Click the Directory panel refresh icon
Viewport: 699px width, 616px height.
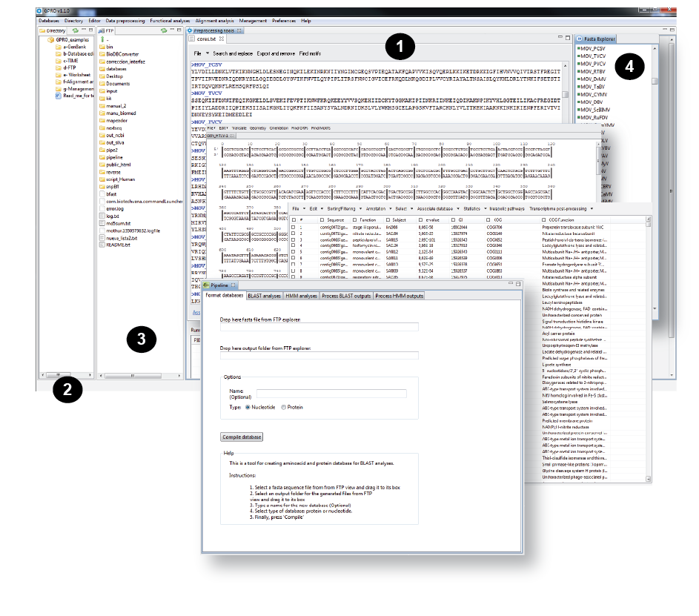click(x=74, y=30)
